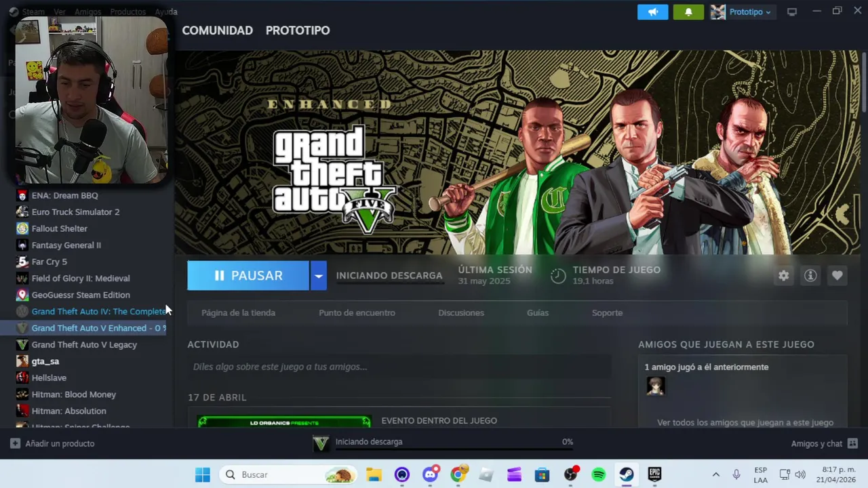Open Microsoft Store from taskbar
This screenshot has width=868, height=488.
pyautogui.click(x=542, y=474)
